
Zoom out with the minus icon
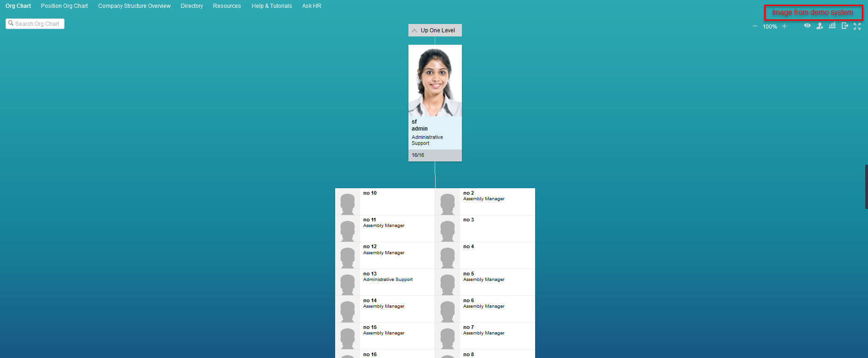755,26
